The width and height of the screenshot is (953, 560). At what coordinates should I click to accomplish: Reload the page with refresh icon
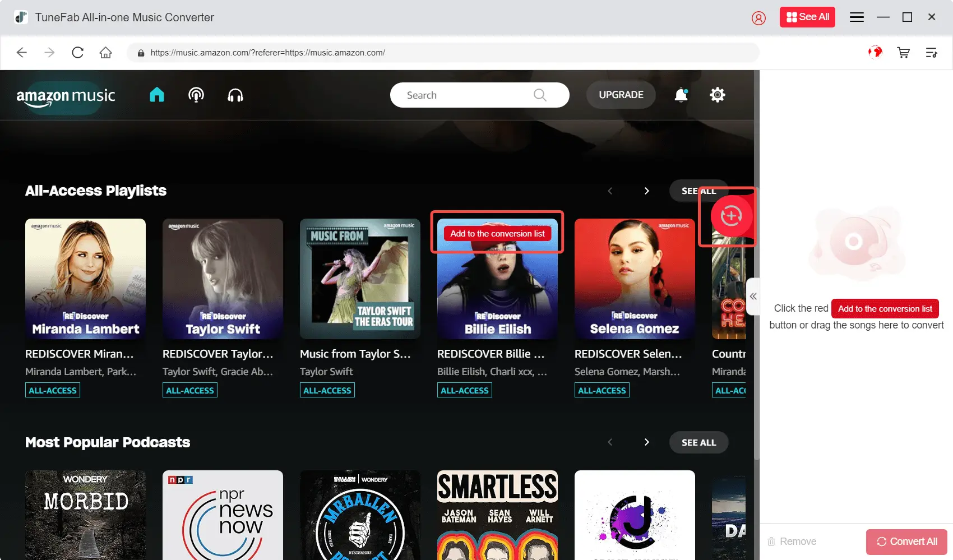pyautogui.click(x=78, y=53)
